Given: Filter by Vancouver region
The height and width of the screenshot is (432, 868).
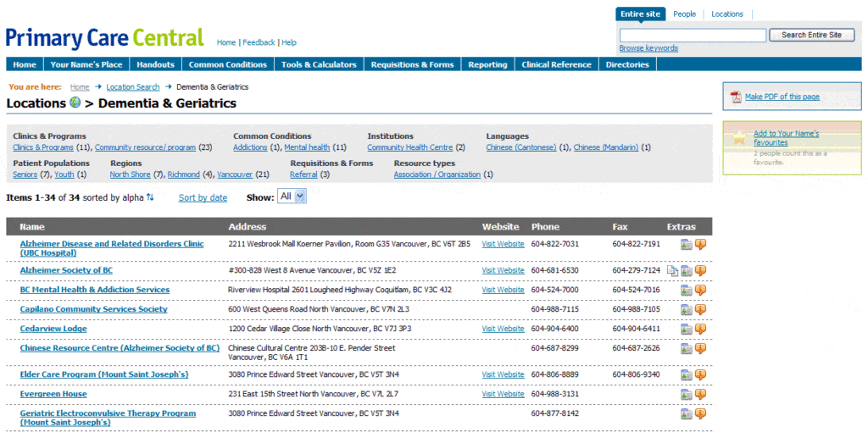Looking at the screenshot, I should pyautogui.click(x=235, y=174).
